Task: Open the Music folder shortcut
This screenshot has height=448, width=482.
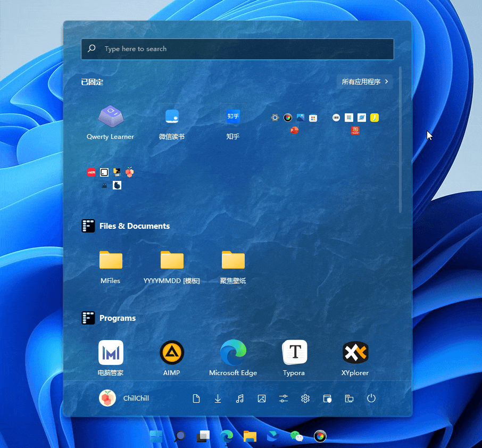Action: coord(240,399)
